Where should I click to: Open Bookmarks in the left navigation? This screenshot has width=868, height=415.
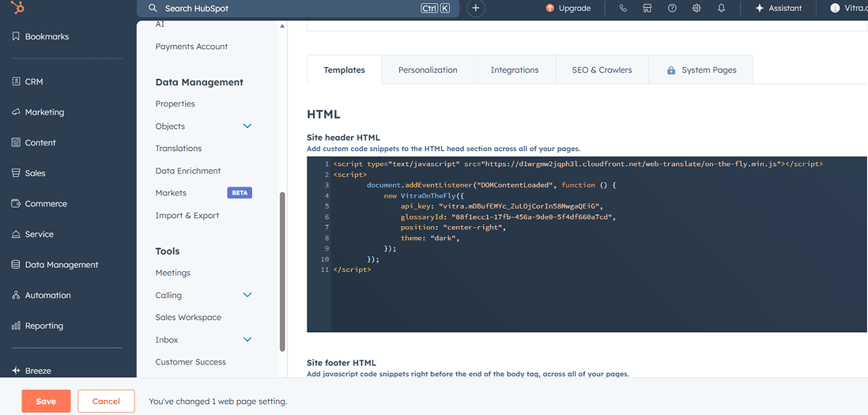(x=40, y=36)
